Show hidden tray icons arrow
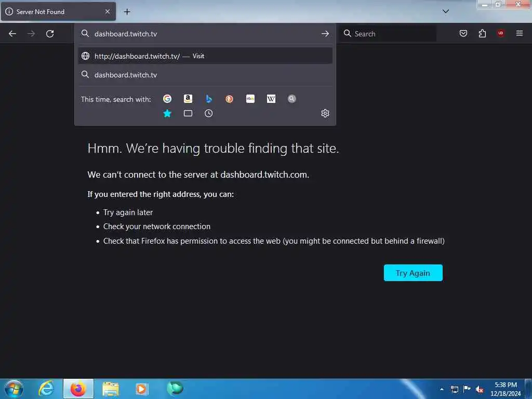The height and width of the screenshot is (399, 532). tap(442, 389)
